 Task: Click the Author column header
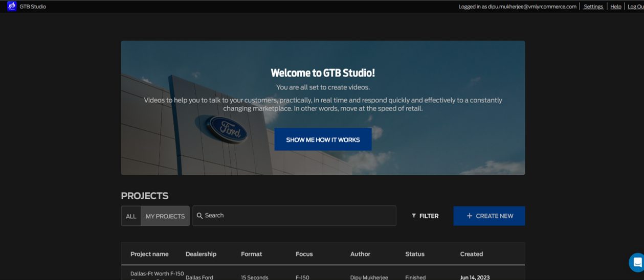click(360, 254)
